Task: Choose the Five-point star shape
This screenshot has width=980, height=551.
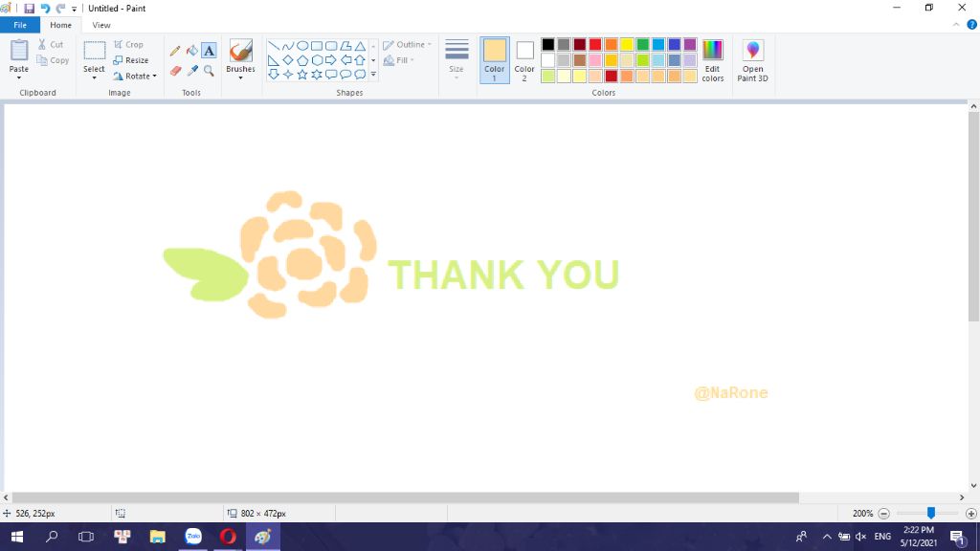Action: tap(301, 75)
